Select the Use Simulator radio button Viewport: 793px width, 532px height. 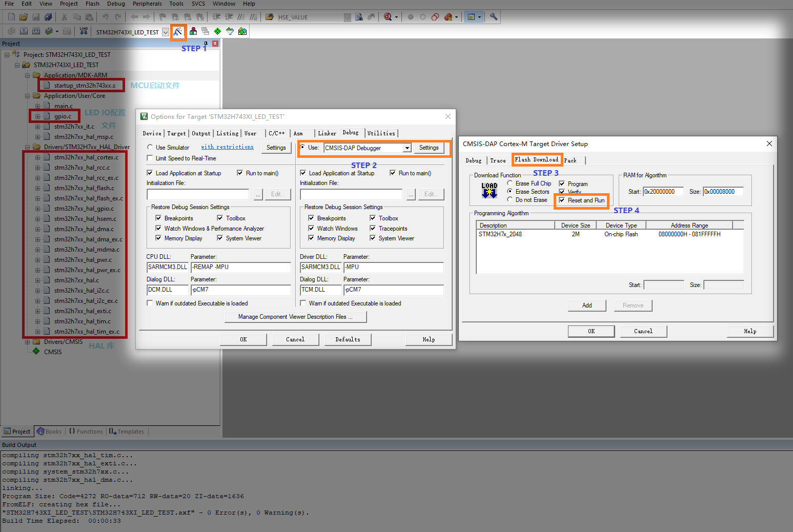[150, 148]
